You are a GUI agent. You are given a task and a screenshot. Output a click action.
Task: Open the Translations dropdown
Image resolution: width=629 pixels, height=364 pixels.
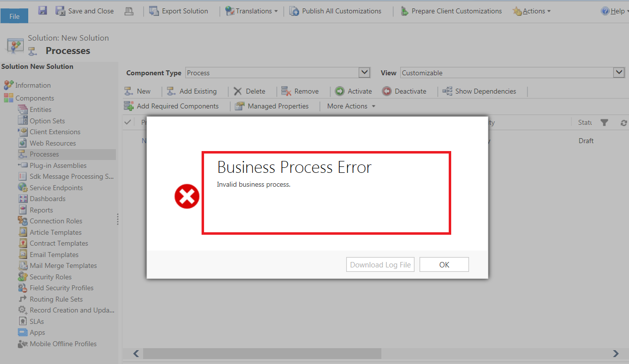pyautogui.click(x=252, y=11)
